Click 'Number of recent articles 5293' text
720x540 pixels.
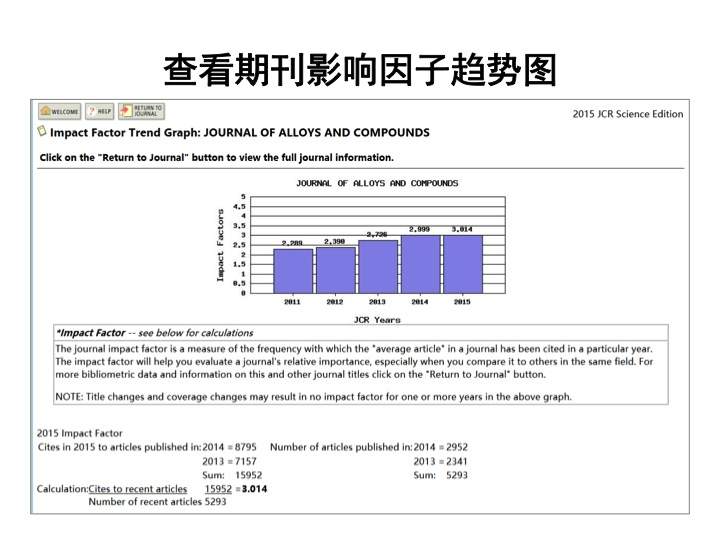(x=158, y=501)
